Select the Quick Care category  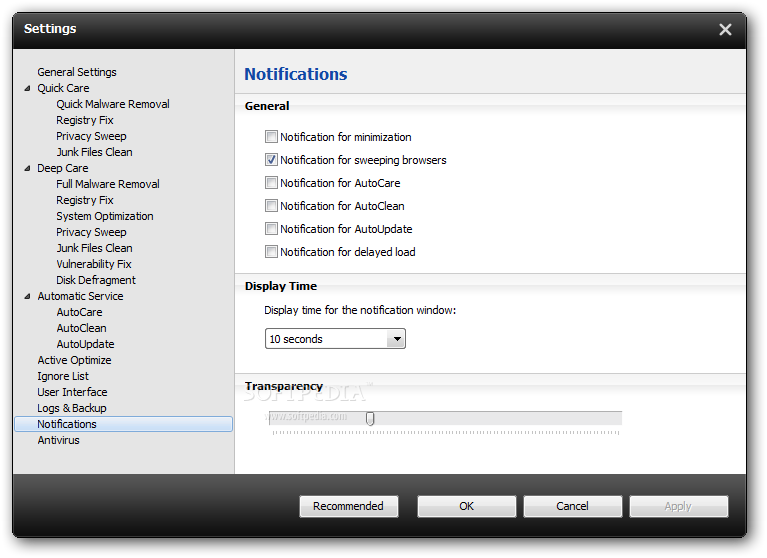(63, 89)
